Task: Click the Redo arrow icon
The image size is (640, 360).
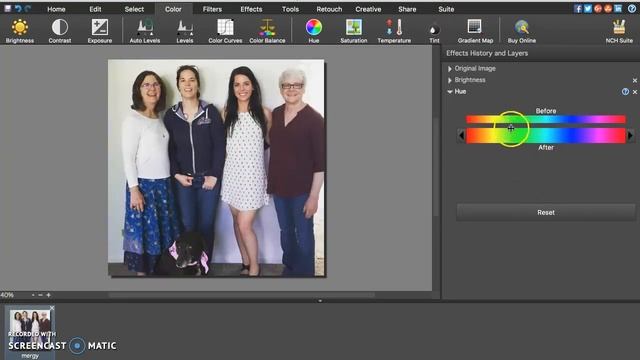Action: click(x=28, y=9)
